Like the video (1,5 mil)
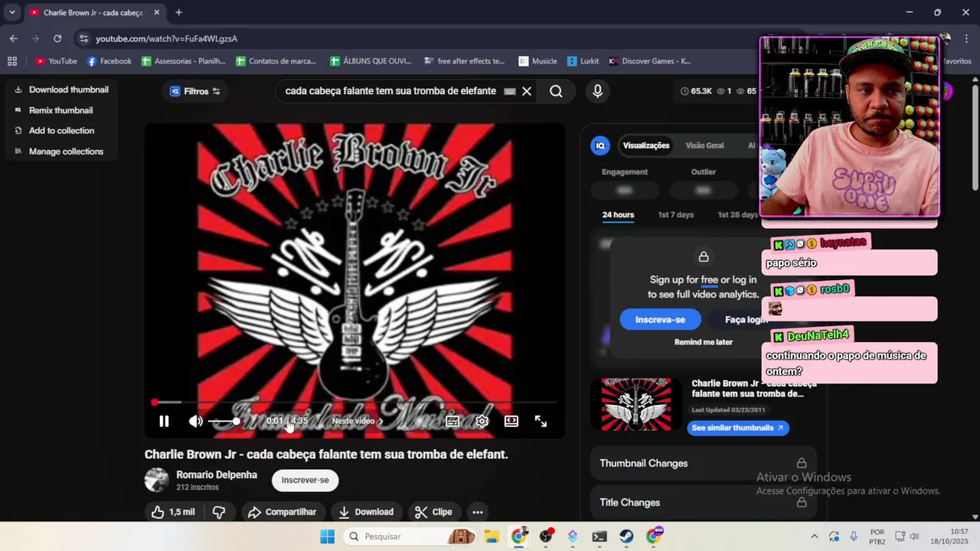 (174, 512)
